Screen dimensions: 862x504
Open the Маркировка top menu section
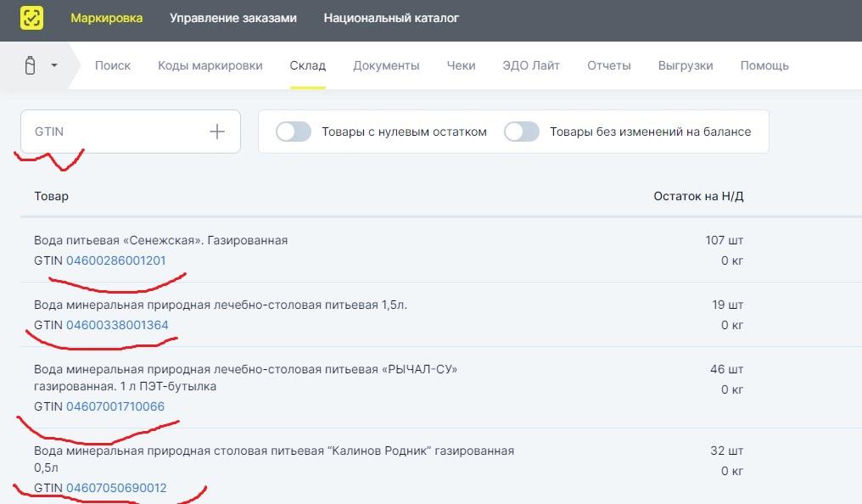(106, 18)
